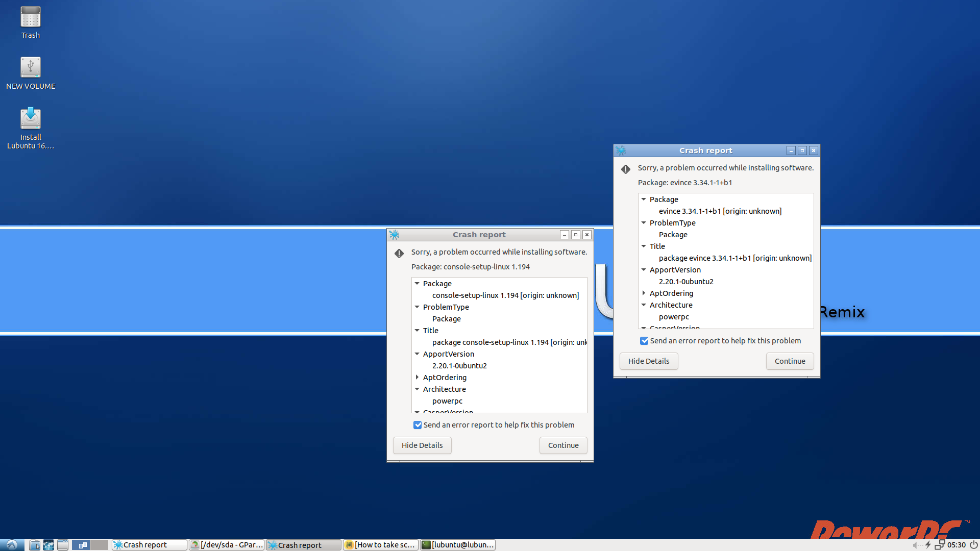Close the console-setup-linux Crash report window
Image resolution: width=980 pixels, height=551 pixels.
[587, 235]
